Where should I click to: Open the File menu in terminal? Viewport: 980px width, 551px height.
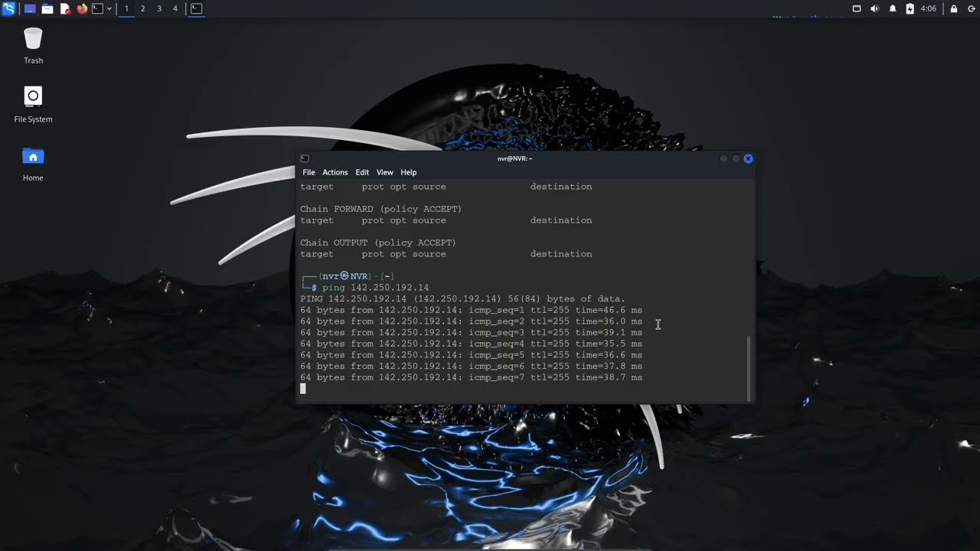[309, 172]
